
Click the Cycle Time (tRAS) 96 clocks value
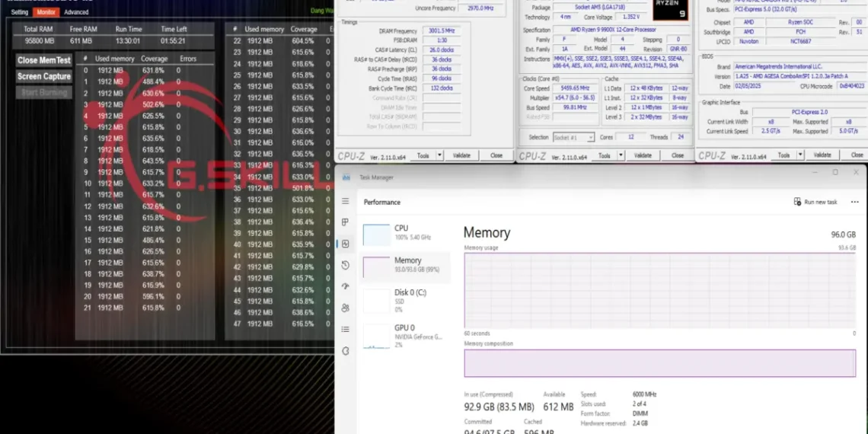click(x=442, y=78)
